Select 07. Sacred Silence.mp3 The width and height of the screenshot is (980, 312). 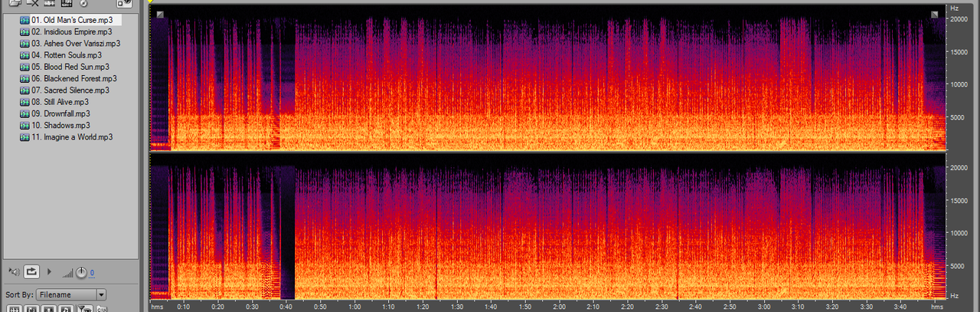(66, 90)
